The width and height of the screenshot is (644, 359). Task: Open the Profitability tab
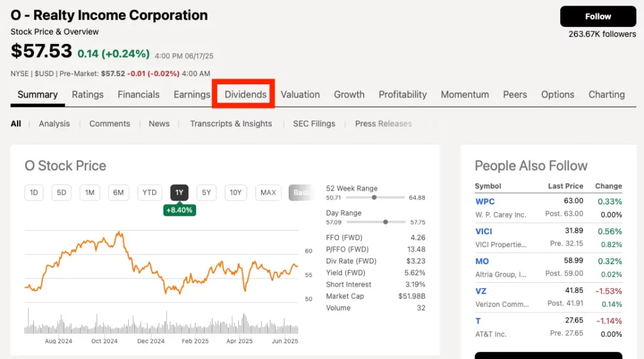(x=402, y=94)
